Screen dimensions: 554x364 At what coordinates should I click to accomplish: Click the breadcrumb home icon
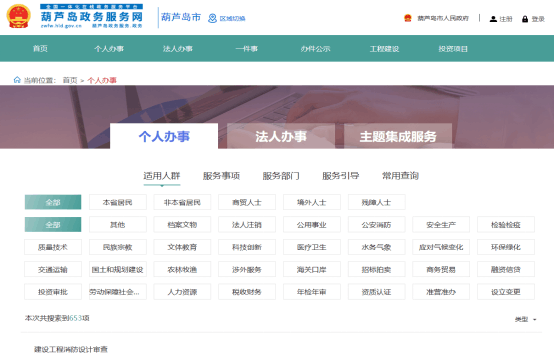[17, 80]
